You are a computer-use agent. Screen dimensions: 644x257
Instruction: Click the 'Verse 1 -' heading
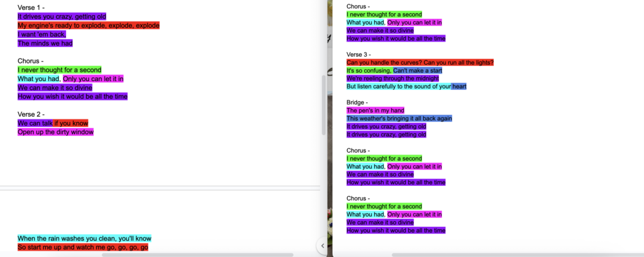pos(31,7)
